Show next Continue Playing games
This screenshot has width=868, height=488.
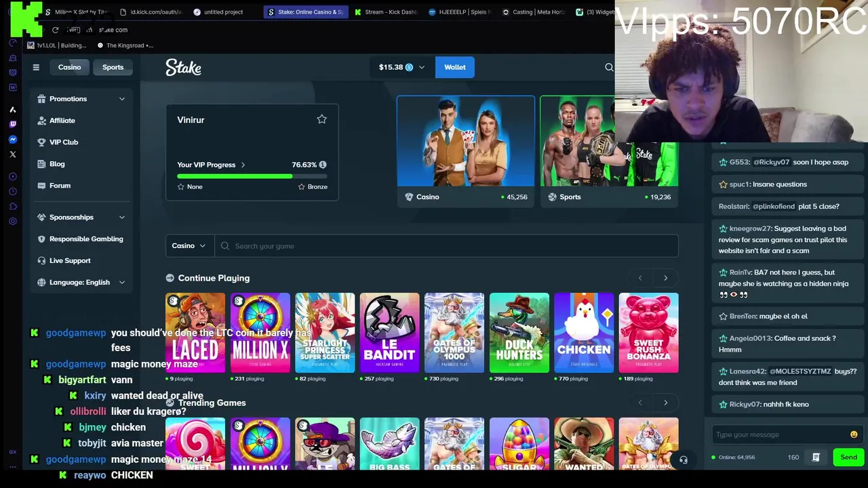coord(665,278)
